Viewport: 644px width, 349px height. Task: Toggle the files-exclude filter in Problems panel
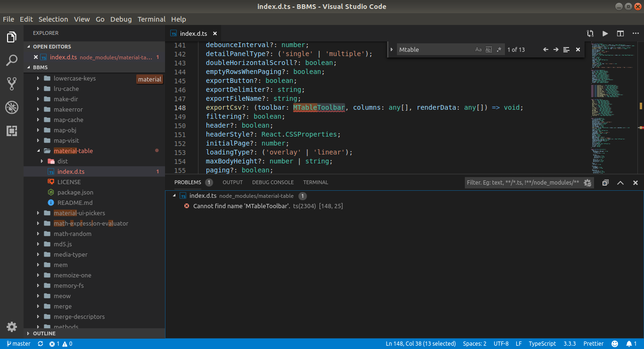(587, 183)
